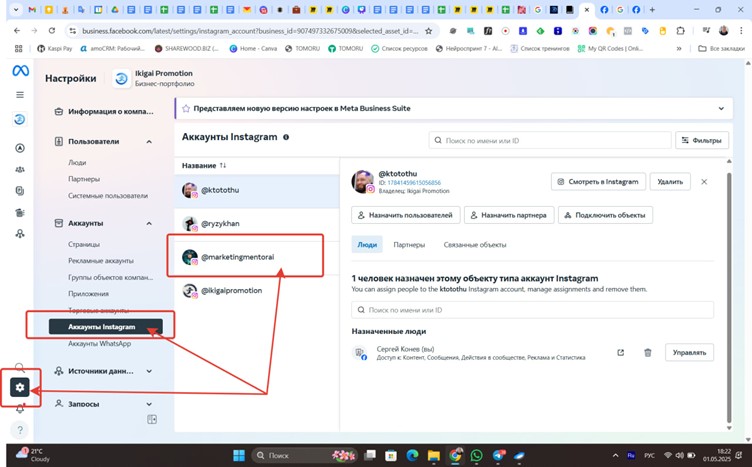752x467 pixels.
Task: Open Приложения in settings sidebar
Action: [88, 293]
